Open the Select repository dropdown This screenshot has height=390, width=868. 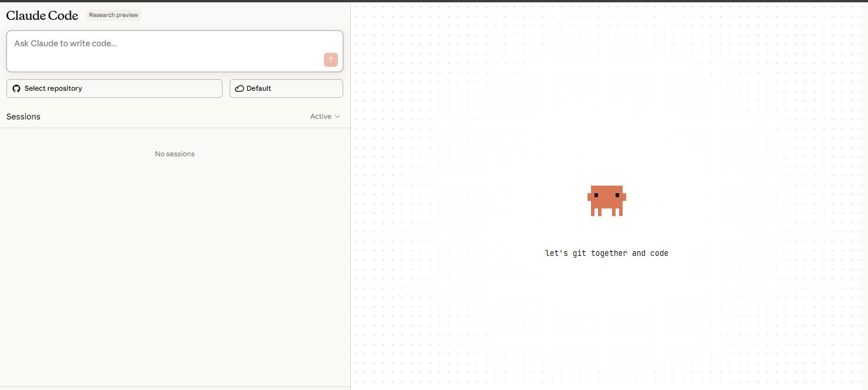point(114,88)
